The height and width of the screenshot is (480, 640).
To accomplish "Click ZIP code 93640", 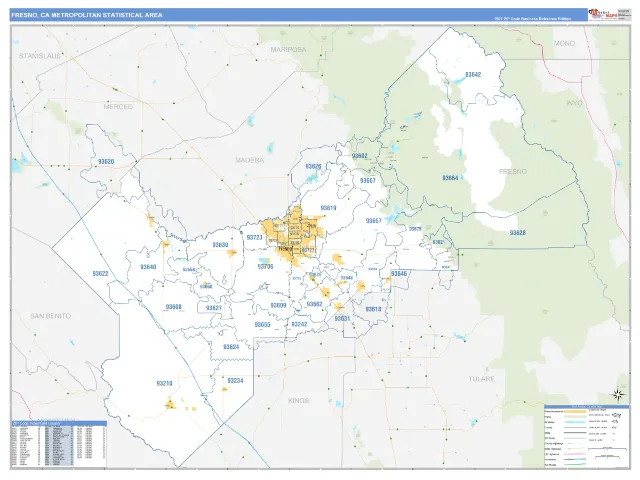I will pyautogui.click(x=148, y=267).
